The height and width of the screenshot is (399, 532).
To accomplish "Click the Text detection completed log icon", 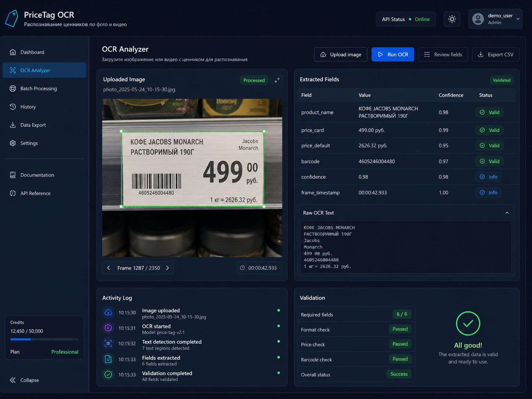I will [108, 343].
